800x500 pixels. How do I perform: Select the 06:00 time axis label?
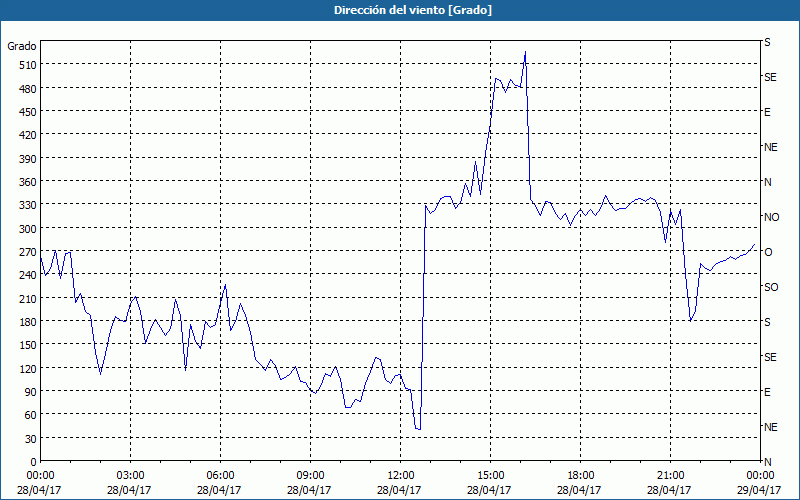coord(220,476)
